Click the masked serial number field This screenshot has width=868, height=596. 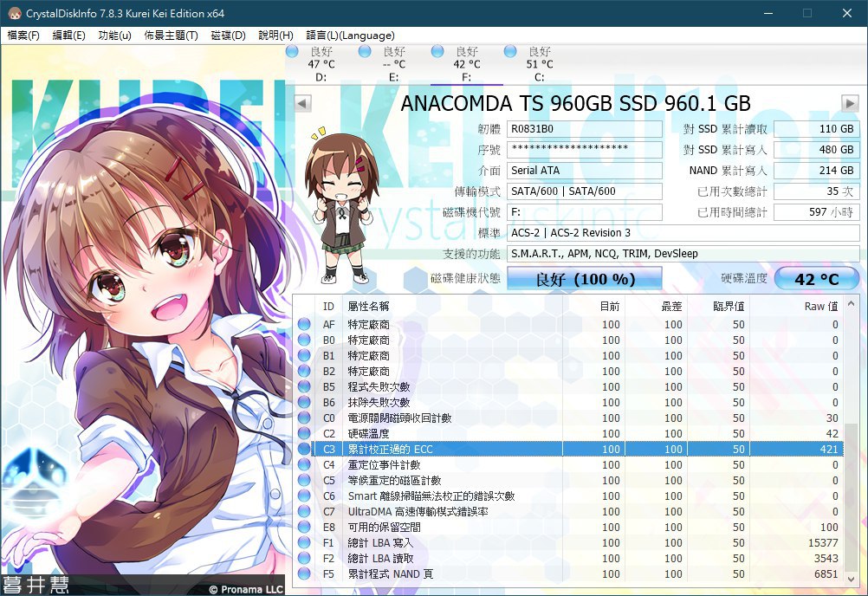585,149
